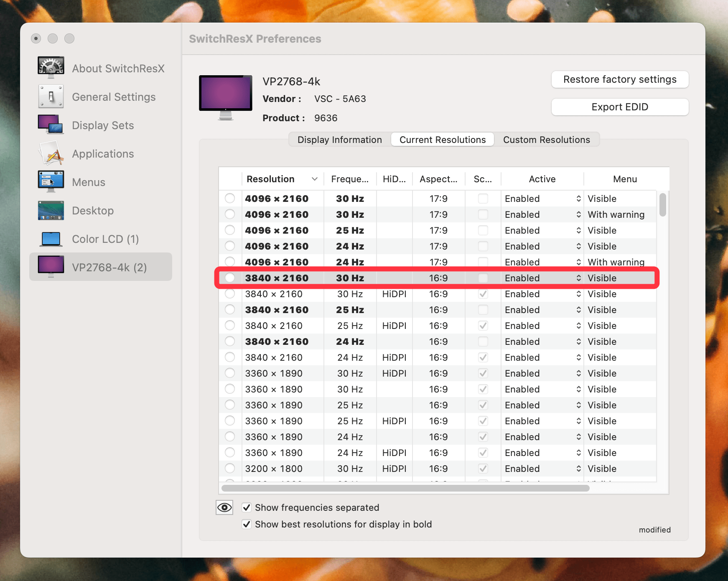Open the Applications section
The image size is (728, 581).
click(102, 153)
